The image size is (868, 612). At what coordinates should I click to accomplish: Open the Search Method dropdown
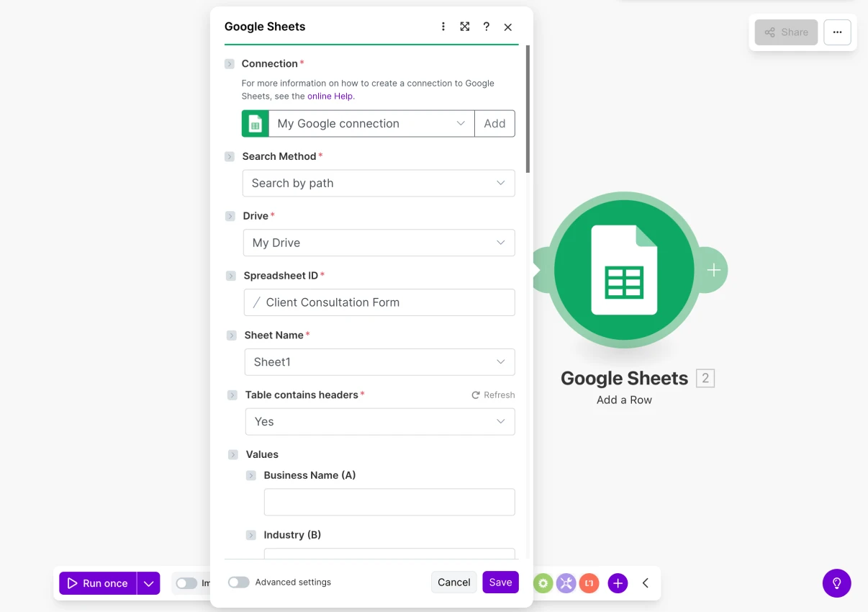coord(379,183)
